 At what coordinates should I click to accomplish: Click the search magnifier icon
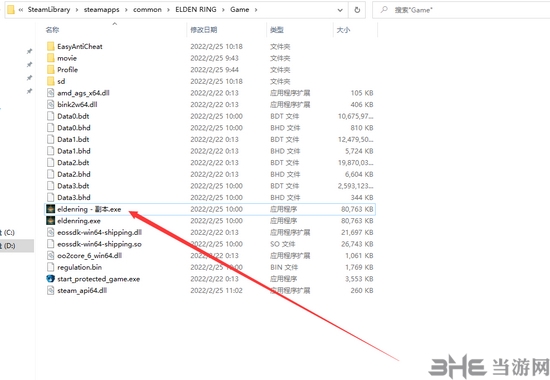click(x=384, y=10)
